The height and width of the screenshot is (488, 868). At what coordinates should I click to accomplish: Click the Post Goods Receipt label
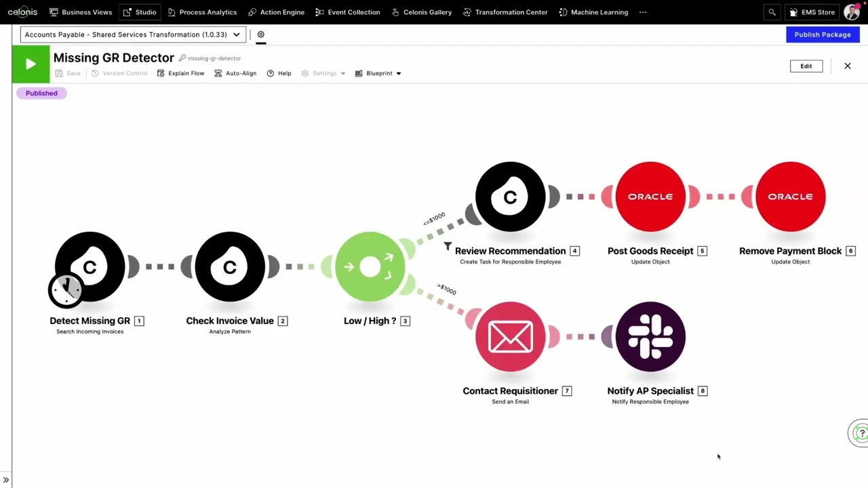[x=650, y=251]
